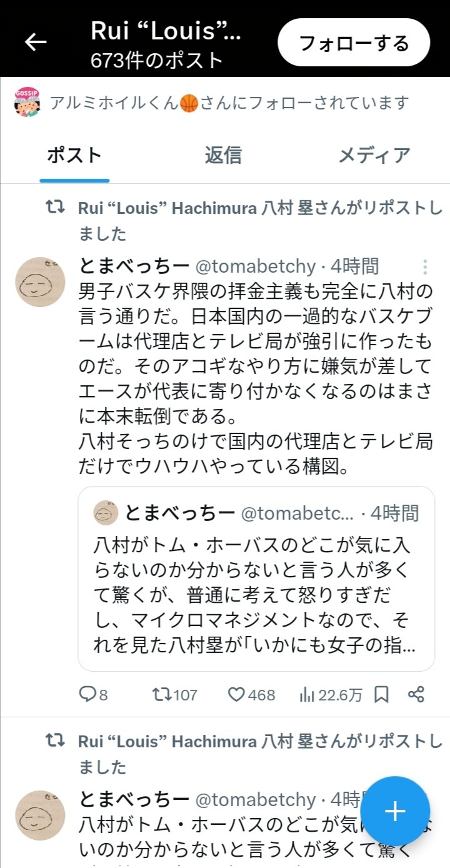Image resolution: width=450 pixels, height=868 pixels.
Task: Open the three-dot menu on first post
Action: coord(425,268)
